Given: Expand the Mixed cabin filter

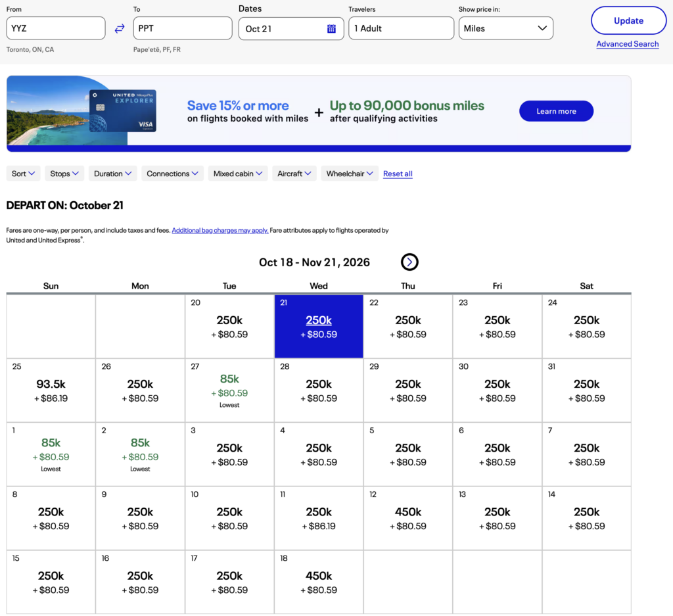Looking at the screenshot, I should [x=238, y=174].
